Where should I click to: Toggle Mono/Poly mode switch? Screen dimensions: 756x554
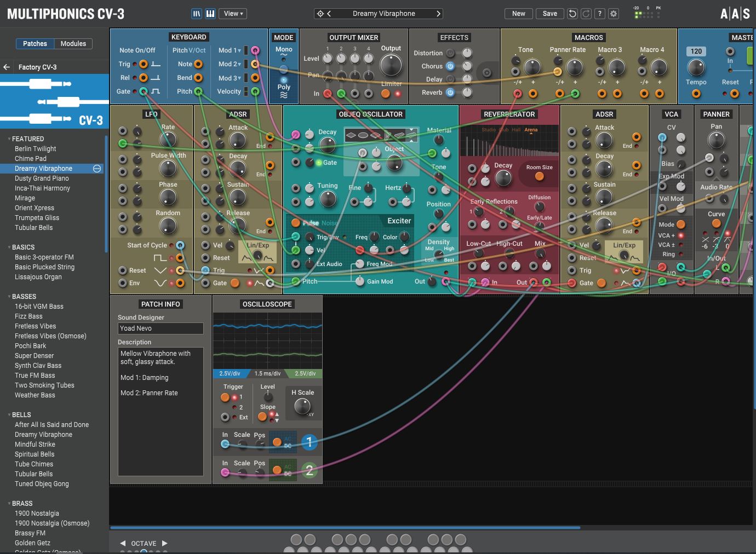[284, 70]
